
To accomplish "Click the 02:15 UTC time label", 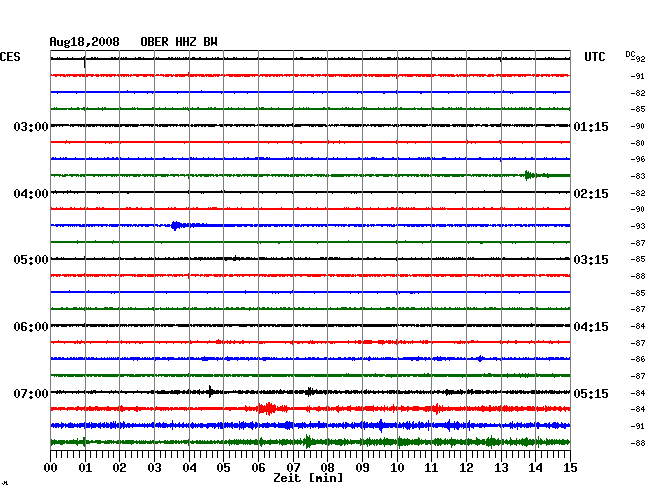I will (591, 194).
